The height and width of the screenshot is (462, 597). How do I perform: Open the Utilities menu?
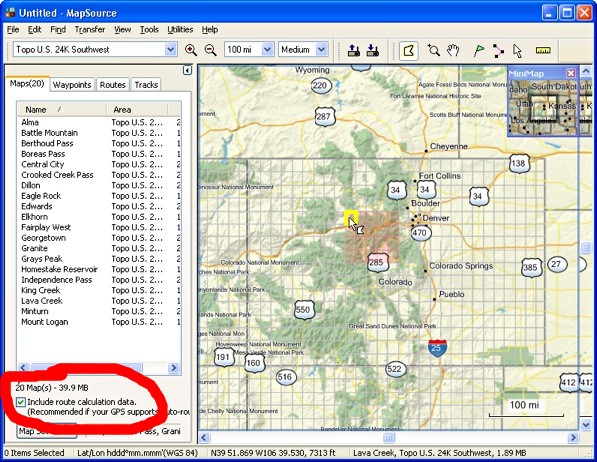click(180, 30)
